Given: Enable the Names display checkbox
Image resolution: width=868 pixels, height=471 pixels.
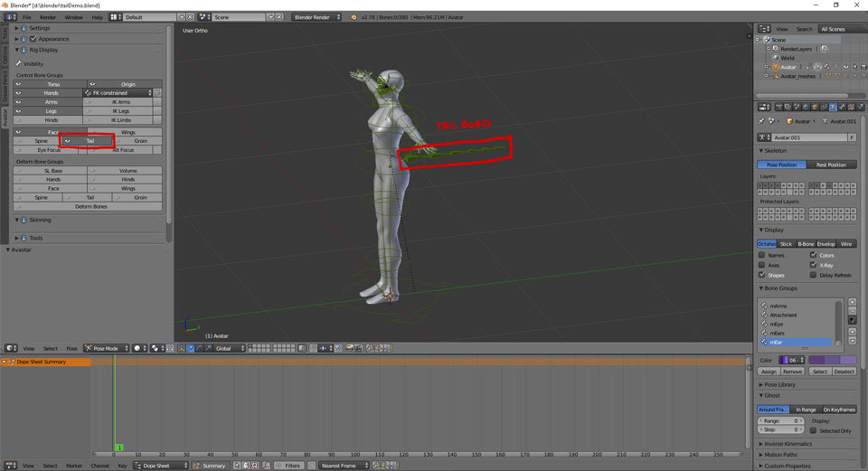Looking at the screenshot, I should [762, 256].
